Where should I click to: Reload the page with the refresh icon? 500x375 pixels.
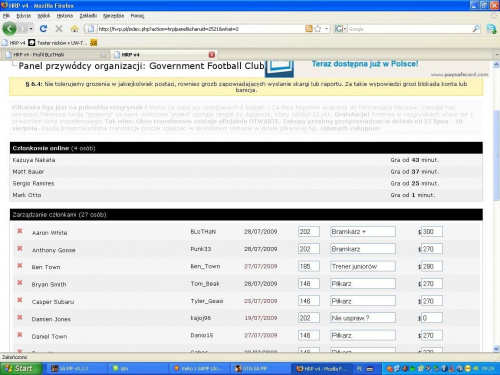[x=43, y=29]
